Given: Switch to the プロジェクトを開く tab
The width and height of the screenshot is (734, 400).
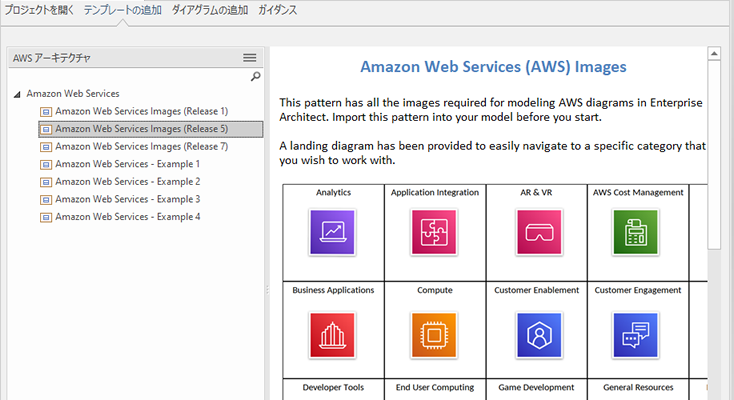Looking at the screenshot, I should (x=39, y=10).
